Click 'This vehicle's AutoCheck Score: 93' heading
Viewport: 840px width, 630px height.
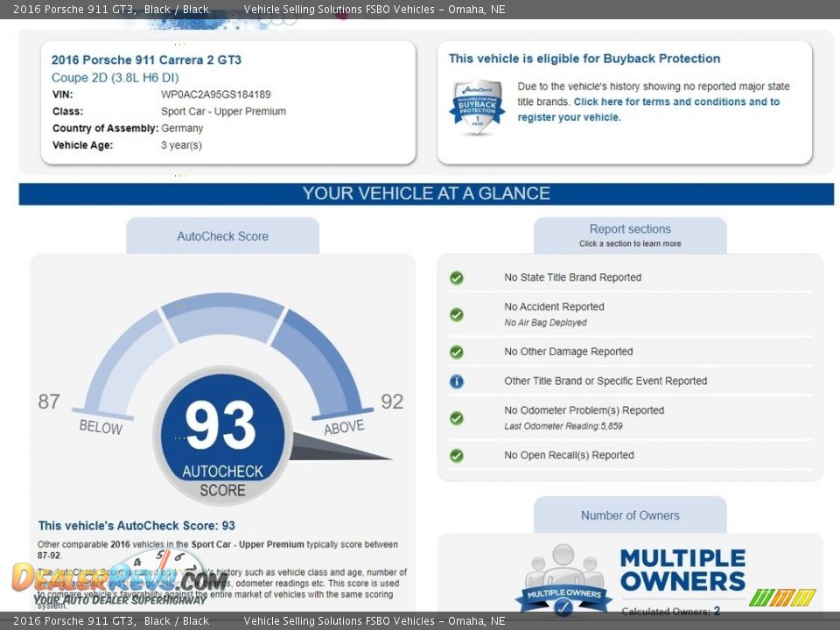pos(136,526)
